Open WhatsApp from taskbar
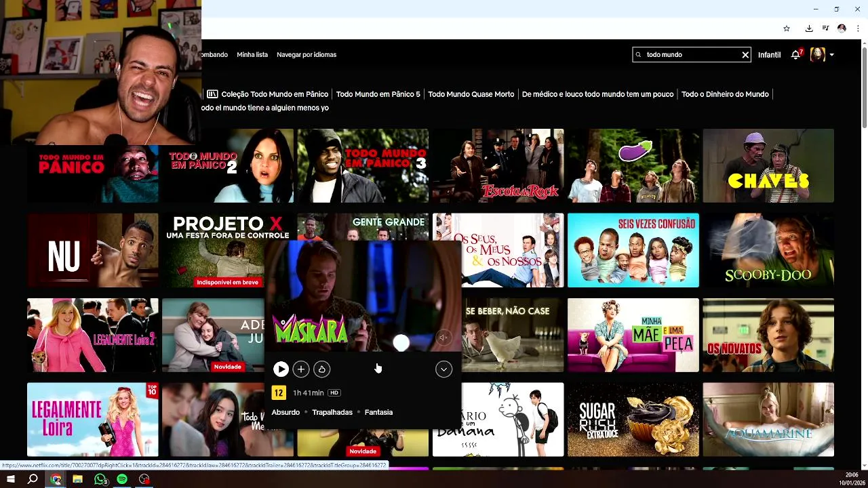 [x=100, y=479]
